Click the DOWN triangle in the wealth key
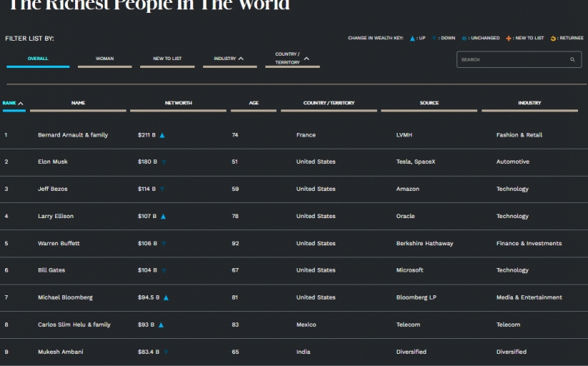588x366 pixels. [x=434, y=38]
